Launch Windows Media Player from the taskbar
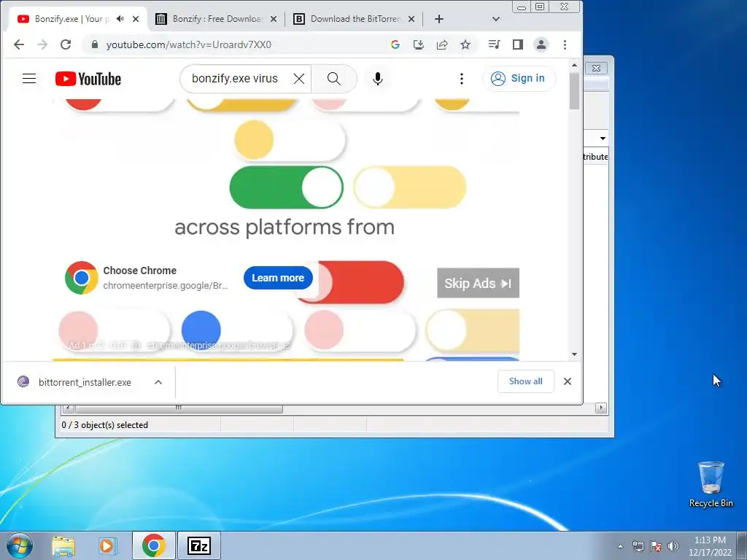Viewport: 747px width, 560px height. coord(107,545)
